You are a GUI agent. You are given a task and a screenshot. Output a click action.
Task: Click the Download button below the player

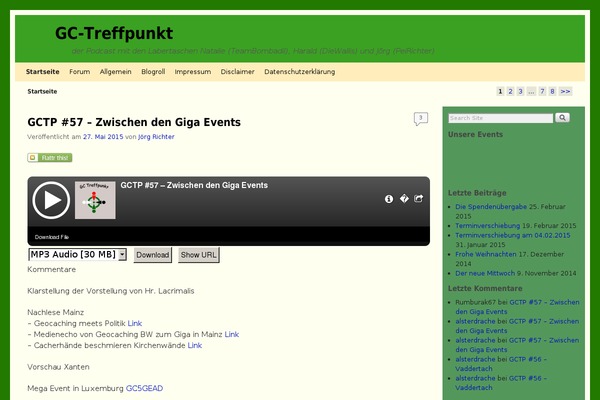pos(153,255)
